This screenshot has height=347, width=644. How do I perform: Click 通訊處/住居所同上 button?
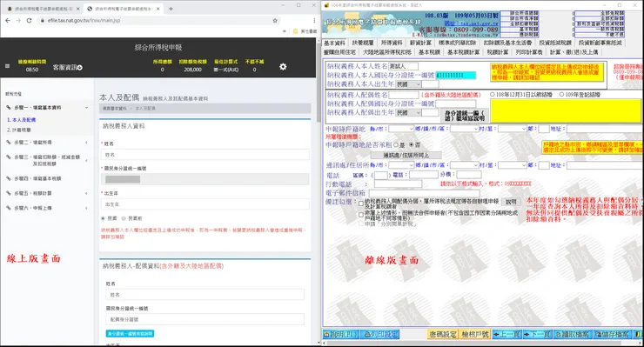(406, 155)
